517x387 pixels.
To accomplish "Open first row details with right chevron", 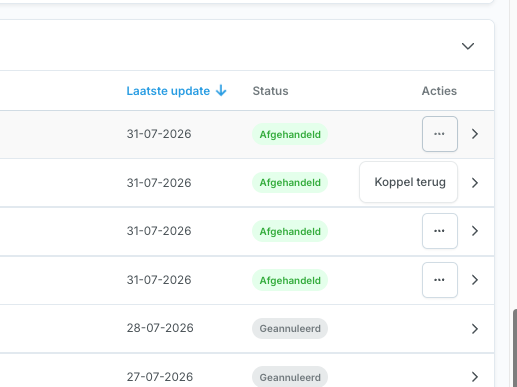I will pos(475,134).
